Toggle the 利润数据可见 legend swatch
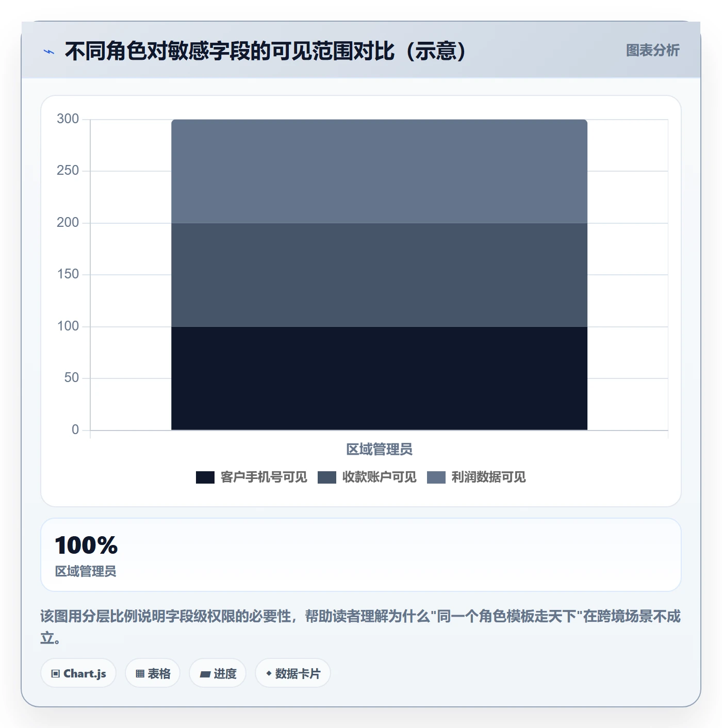This screenshot has width=722, height=728. click(436, 477)
